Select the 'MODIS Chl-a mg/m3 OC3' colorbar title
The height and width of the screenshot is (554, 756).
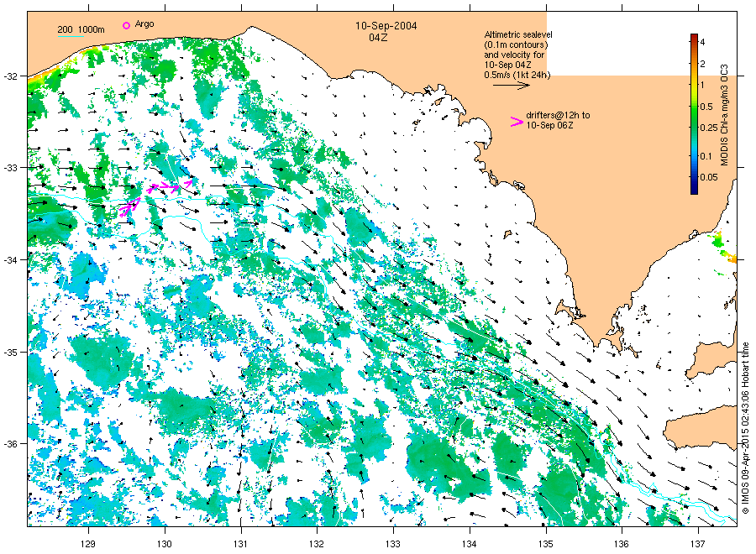click(724, 115)
